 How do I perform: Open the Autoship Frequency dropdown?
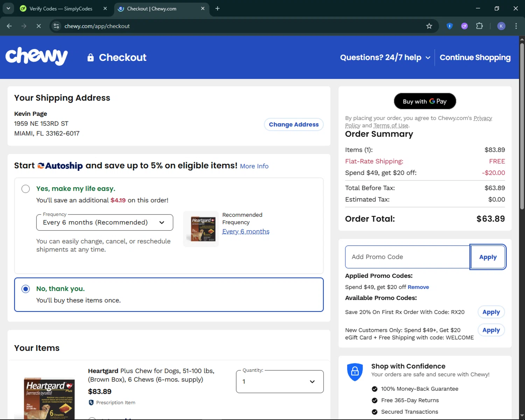pyautogui.click(x=105, y=223)
